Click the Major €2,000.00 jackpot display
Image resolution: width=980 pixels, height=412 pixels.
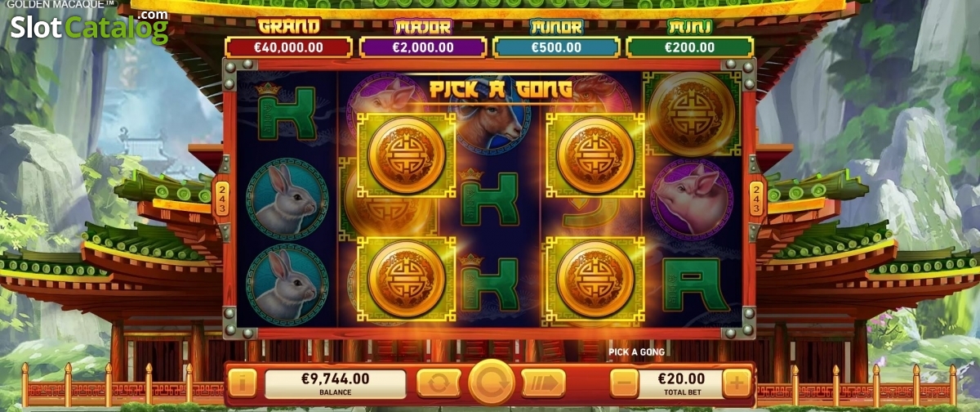(423, 38)
